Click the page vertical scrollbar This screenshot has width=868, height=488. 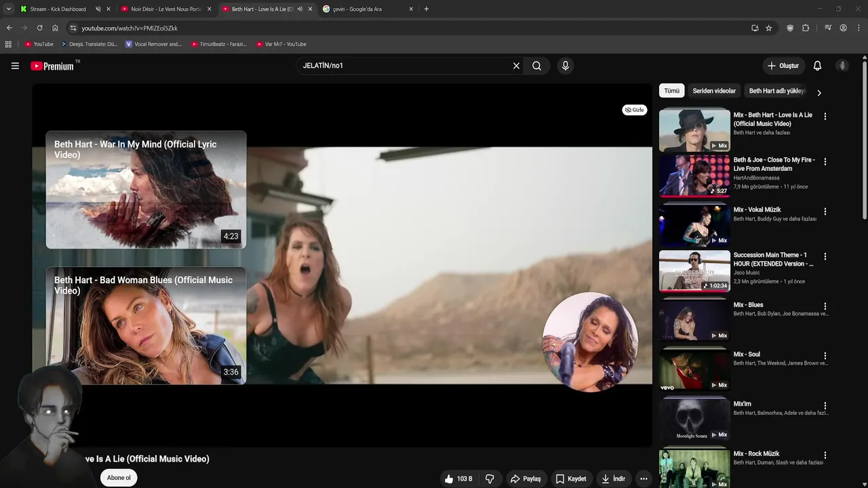(x=865, y=139)
